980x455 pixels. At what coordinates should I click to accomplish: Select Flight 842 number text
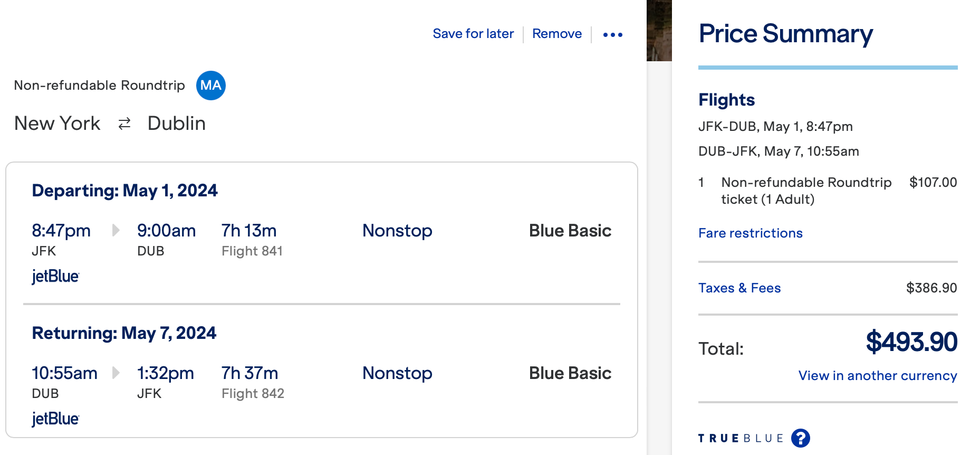click(x=253, y=394)
